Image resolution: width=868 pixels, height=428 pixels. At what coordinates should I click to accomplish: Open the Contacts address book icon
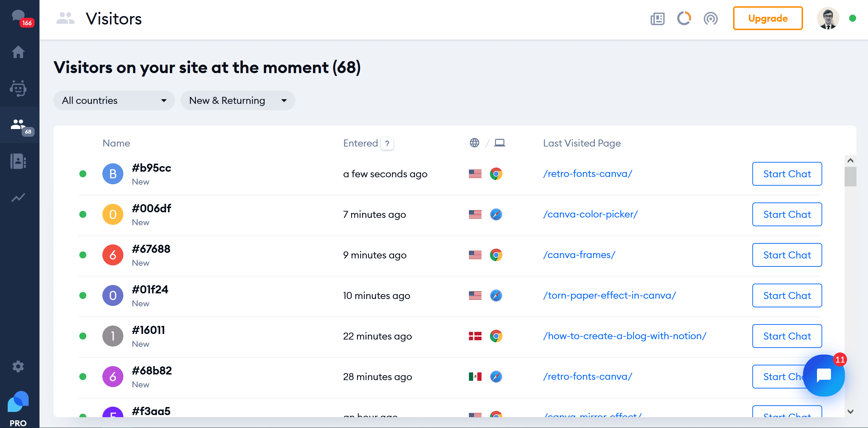point(18,161)
